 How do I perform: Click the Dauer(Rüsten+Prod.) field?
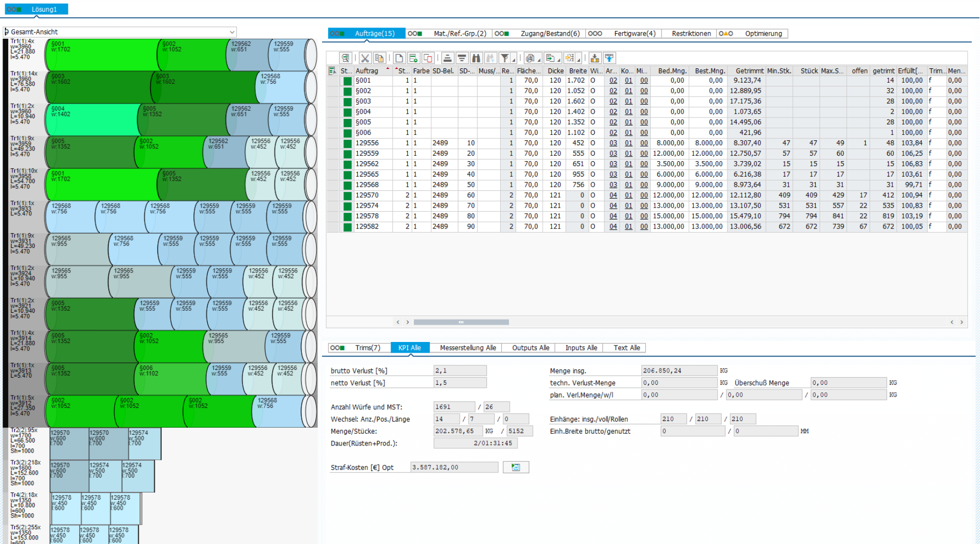coord(475,443)
